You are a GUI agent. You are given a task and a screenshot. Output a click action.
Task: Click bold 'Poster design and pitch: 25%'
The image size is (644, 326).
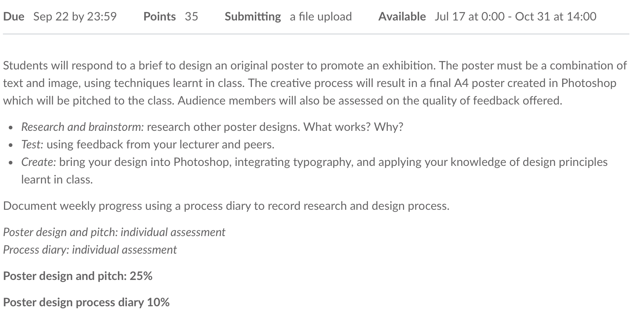click(78, 276)
